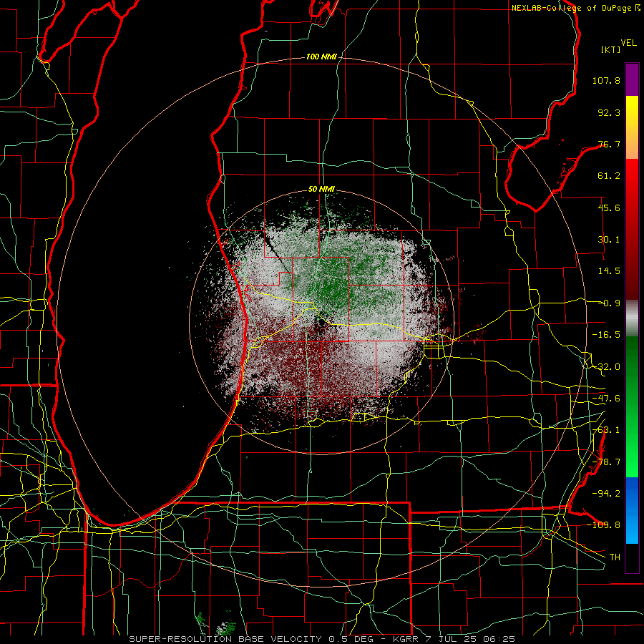Viewport: 644px width, 644px height.
Task: Click the -94.2 velocity scale value
Action: 606,493
